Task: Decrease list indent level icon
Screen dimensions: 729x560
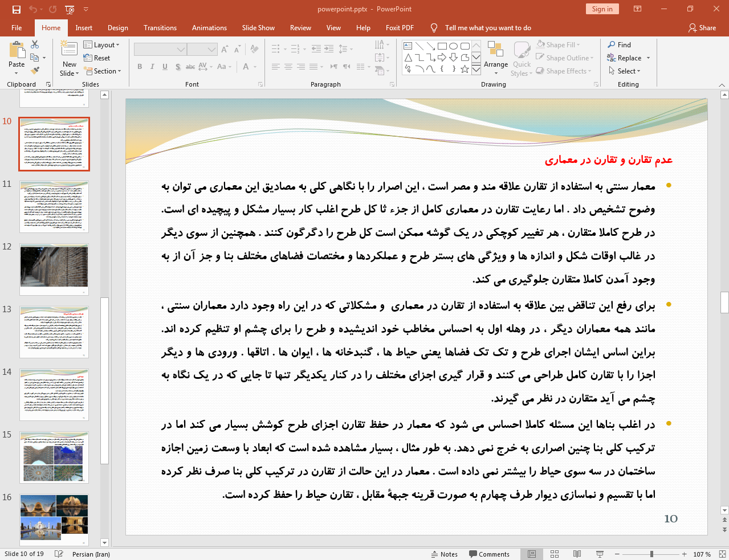Action: [316, 49]
